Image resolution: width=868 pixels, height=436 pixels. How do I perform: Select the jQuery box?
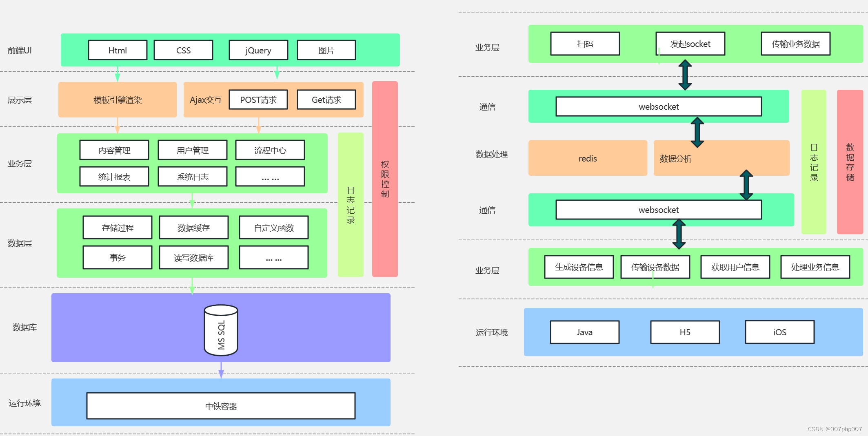point(258,50)
